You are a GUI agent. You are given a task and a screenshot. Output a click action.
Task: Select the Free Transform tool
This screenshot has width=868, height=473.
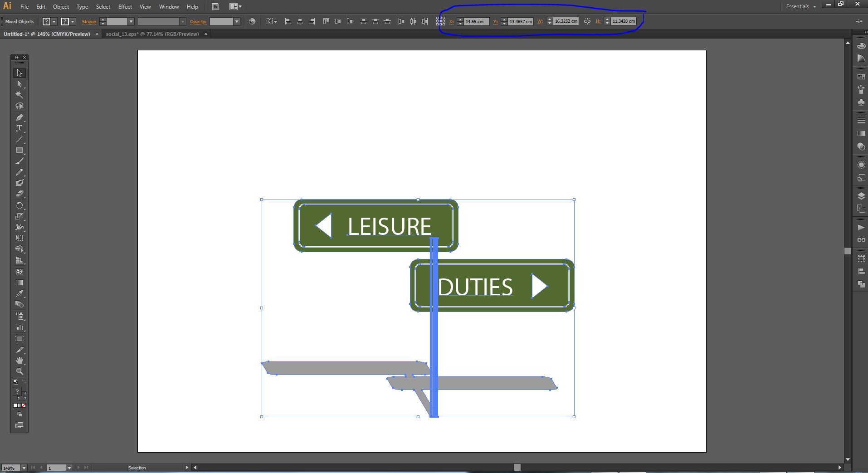pyautogui.click(x=20, y=238)
